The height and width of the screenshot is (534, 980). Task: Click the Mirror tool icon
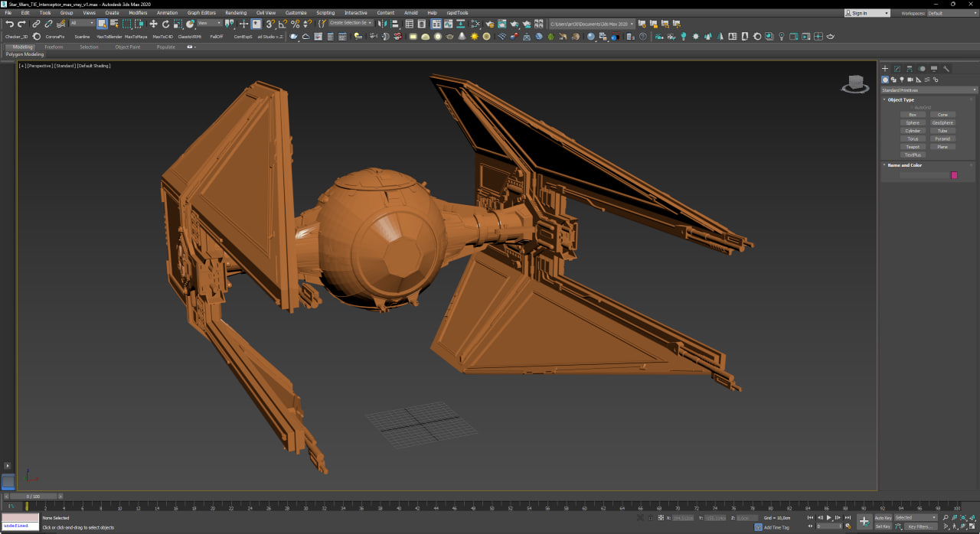click(382, 24)
